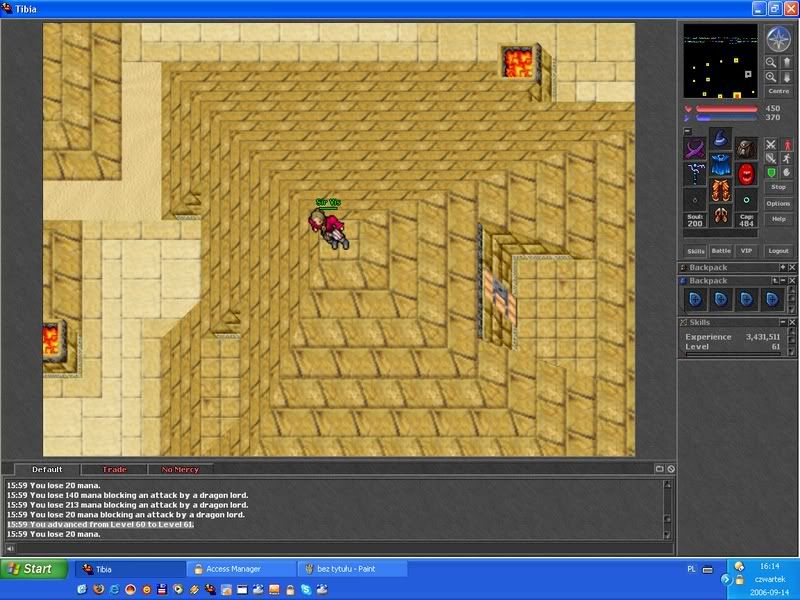The height and width of the screenshot is (600, 800).
Task: Move minimap one floor down
Action: [786, 77]
